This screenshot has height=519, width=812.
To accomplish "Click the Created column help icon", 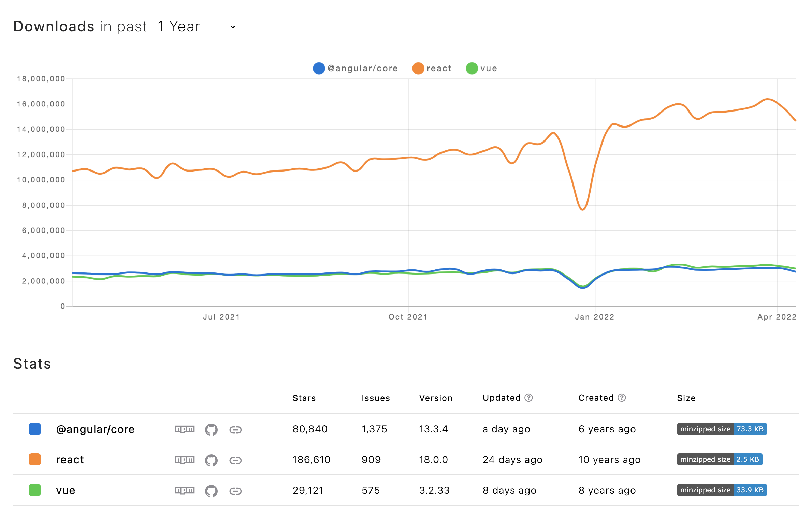I will click(622, 398).
